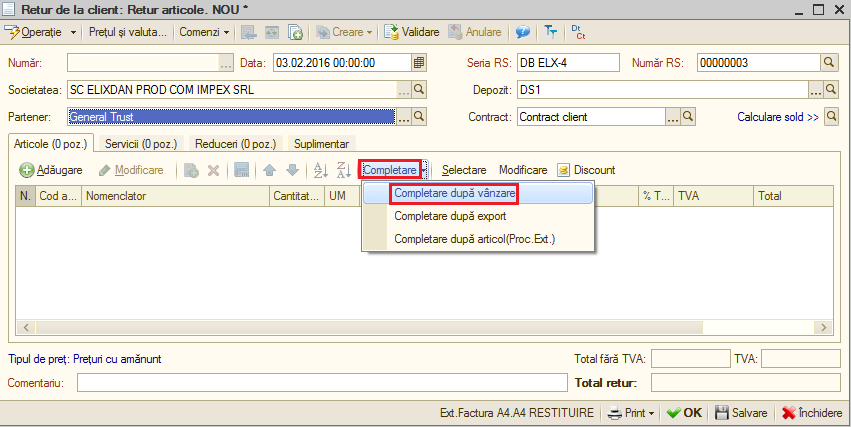
Task: Click the magnifier beside Număr RS field
Action: [828, 63]
